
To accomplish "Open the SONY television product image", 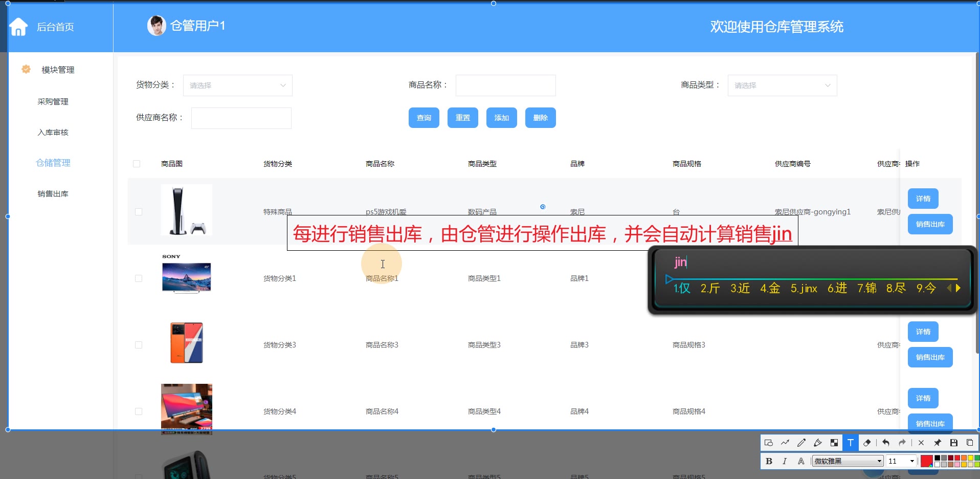I will tap(187, 274).
